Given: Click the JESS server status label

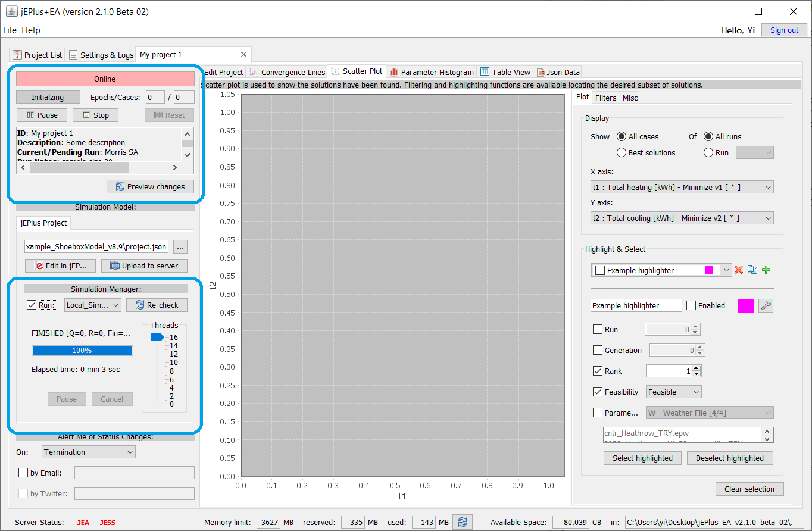Looking at the screenshot, I should click(x=108, y=523).
